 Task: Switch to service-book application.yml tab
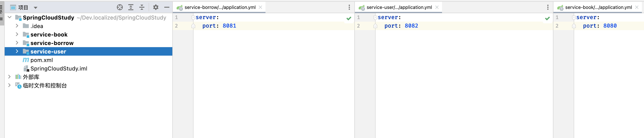[x=598, y=7]
